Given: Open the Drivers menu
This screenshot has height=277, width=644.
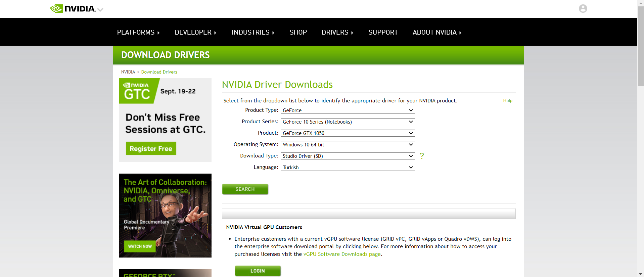Looking at the screenshot, I should click(337, 32).
